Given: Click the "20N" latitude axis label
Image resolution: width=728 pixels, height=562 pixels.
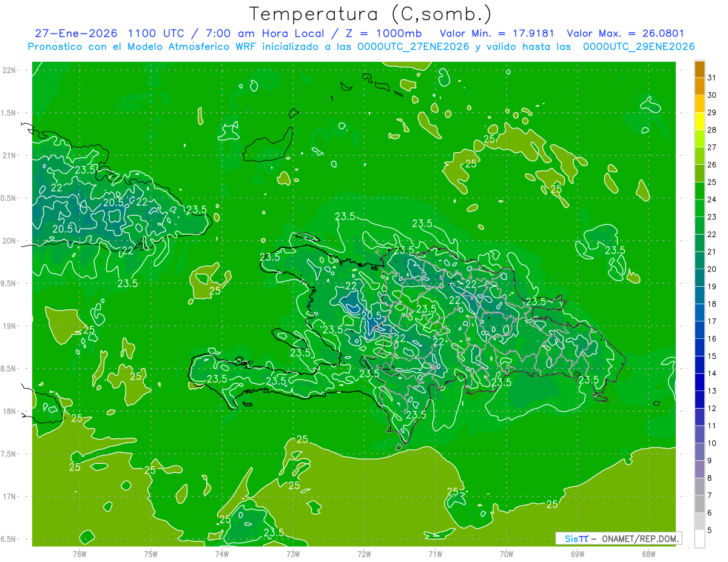Looking at the screenshot, I should point(10,241).
